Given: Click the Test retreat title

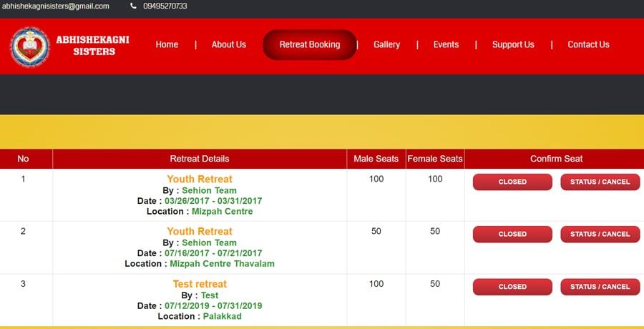Looking at the screenshot, I should (x=200, y=284).
